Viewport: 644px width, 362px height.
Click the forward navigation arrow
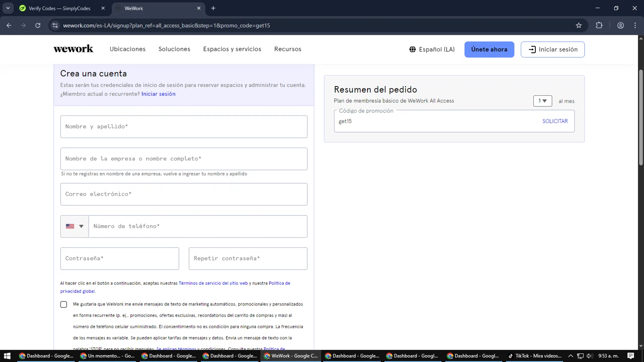pyautogui.click(x=23, y=25)
